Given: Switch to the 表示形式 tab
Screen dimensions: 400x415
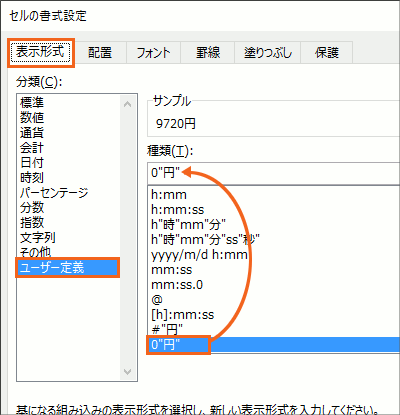Looking at the screenshot, I should [41, 53].
